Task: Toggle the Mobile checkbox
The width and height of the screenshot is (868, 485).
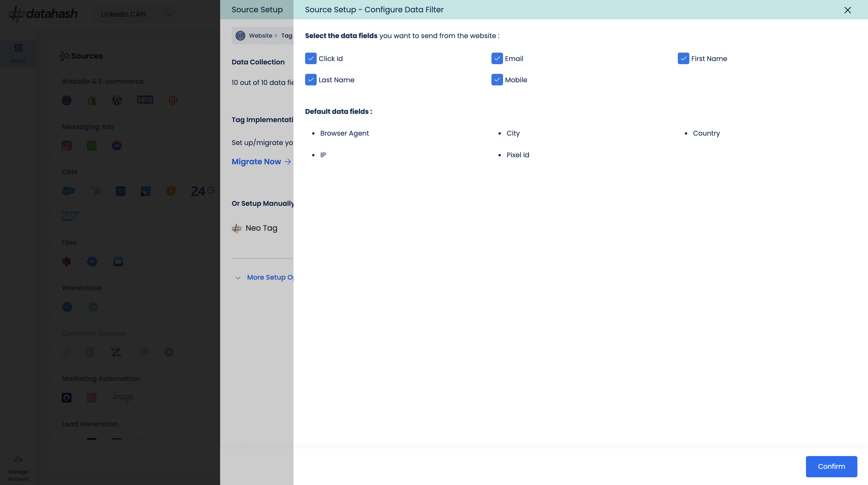Action: 497,80
